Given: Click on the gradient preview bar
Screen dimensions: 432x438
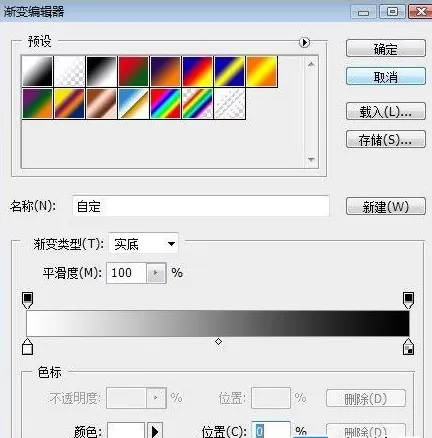Looking at the screenshot, I should tap(218, 323).
